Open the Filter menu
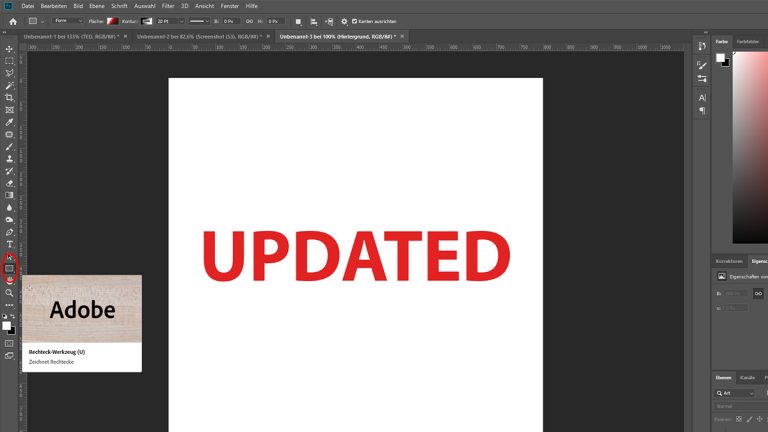Viewport: 768px width, 432px height. click(168, 6)
